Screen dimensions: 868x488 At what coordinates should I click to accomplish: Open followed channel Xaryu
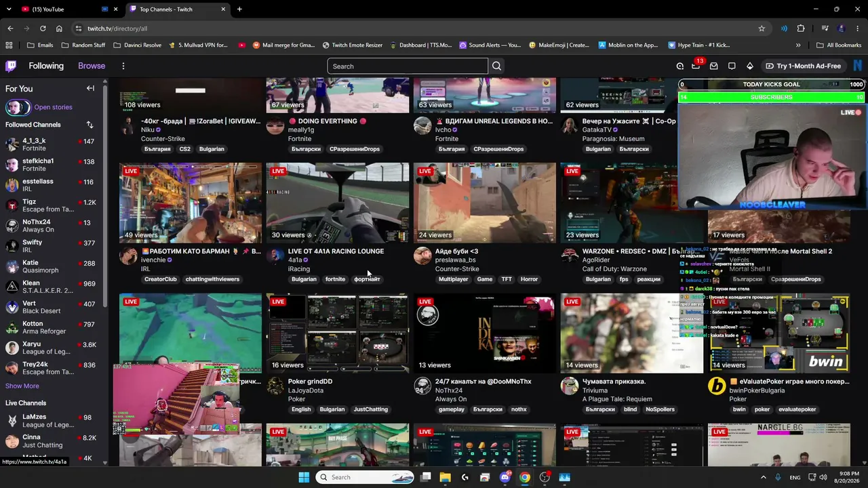(53, 348)
